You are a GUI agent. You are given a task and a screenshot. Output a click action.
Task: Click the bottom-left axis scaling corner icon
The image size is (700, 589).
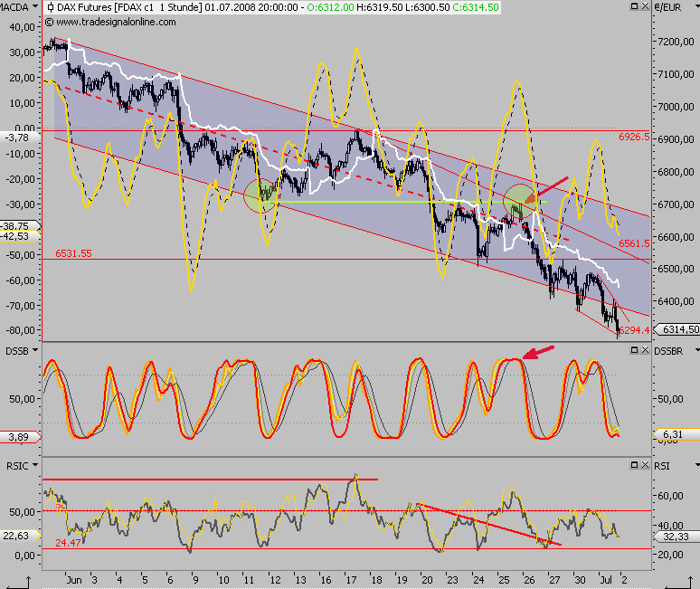point(20,583)
